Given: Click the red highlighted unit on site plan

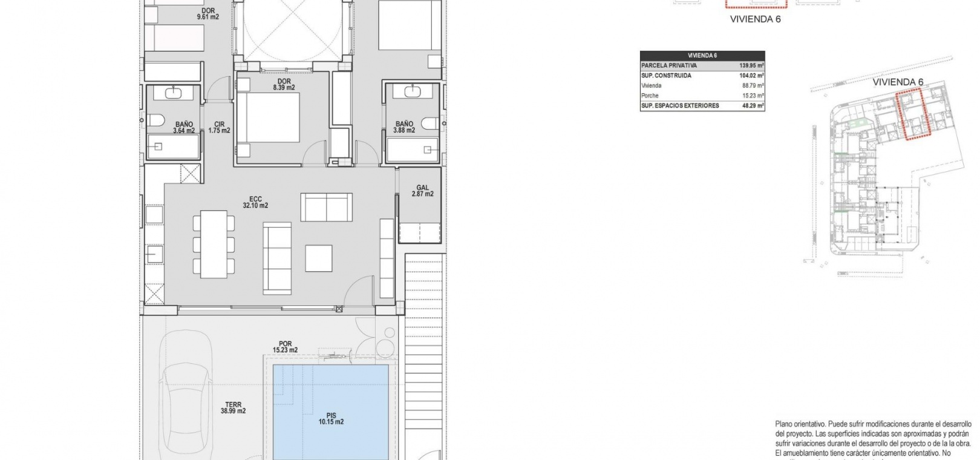Looking at the screenshot, I should tap(912, 114).
